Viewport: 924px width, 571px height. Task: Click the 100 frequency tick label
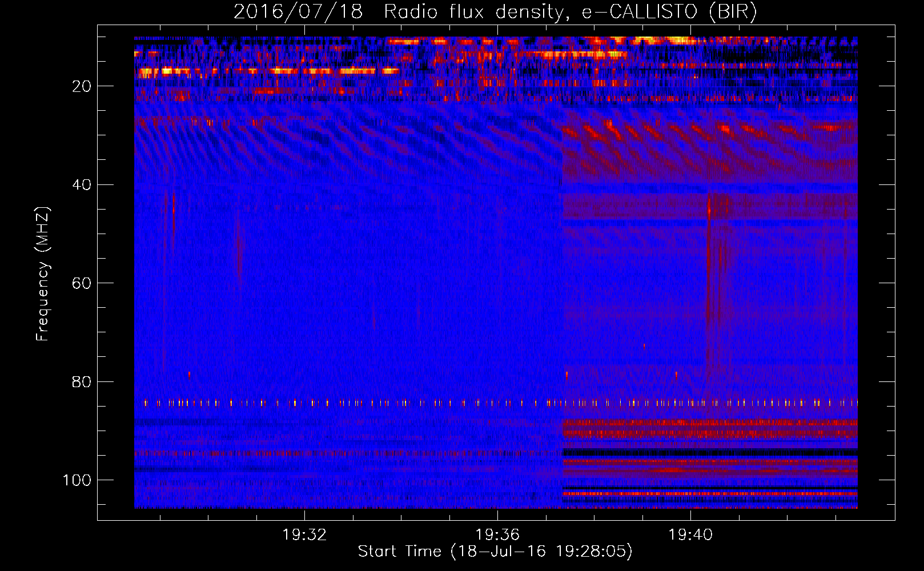point(77,480)
